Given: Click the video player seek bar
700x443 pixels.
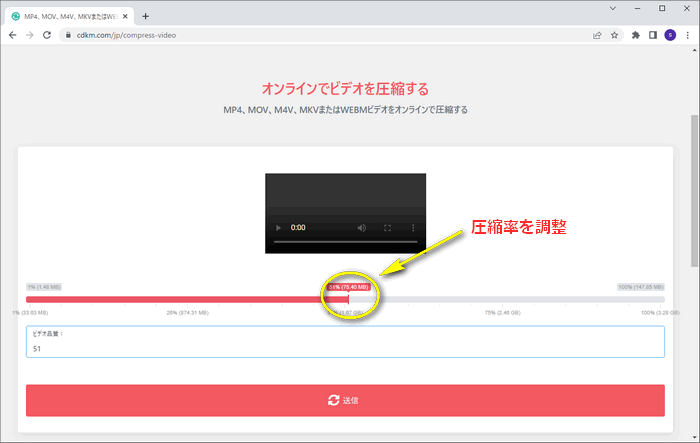Looking at the screenshot, I should 345,243.
